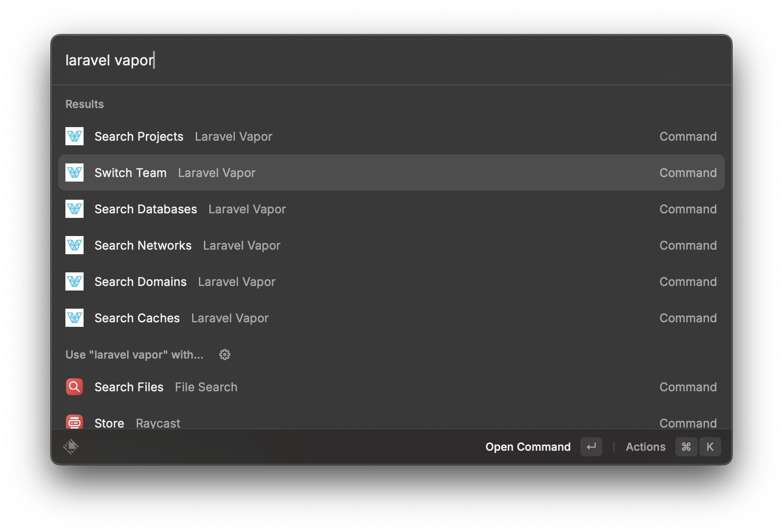
Task: Click Laravel Vapor subtitle on Search Domains row
Action: (x=237, y=282)
